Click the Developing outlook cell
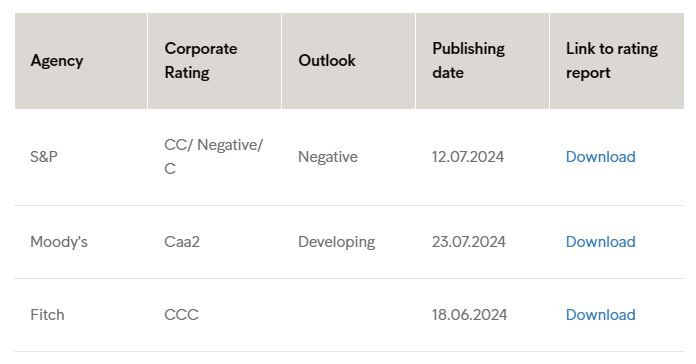The width and height of the screenshot is (696, 364). click(x=336, y=242)
